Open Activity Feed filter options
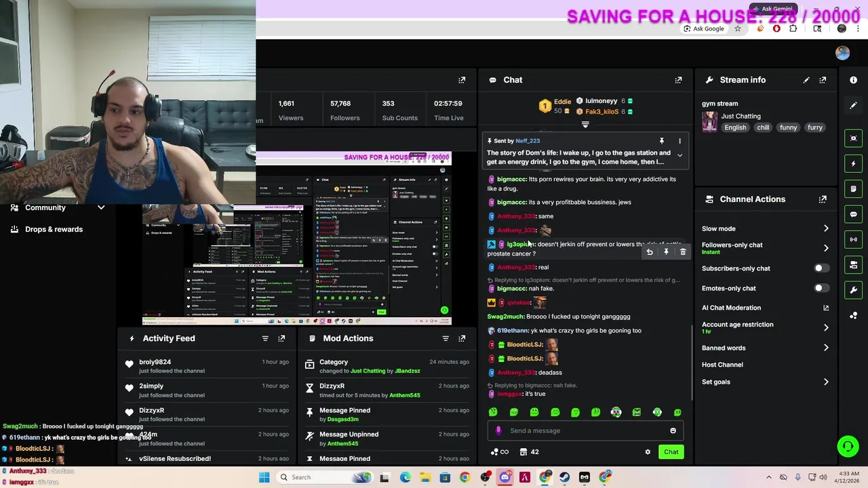The image size is (868, 488). tap(265, 338)
